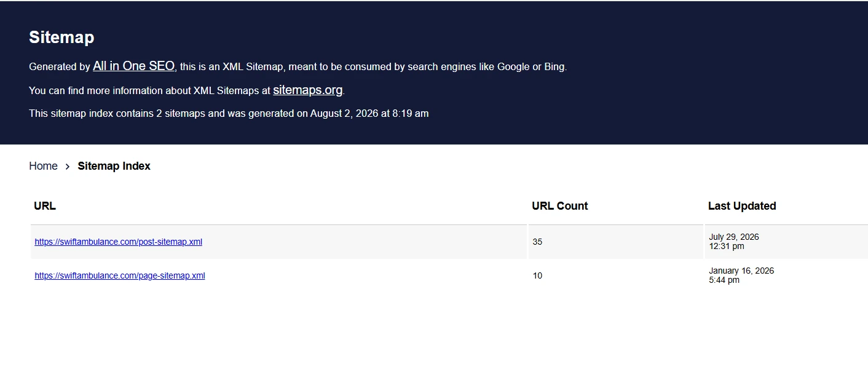Viewport: 868px width, 388px height.
Task: Click the XML Sitemaps information sentence
Action: click(x=187, y=90)
